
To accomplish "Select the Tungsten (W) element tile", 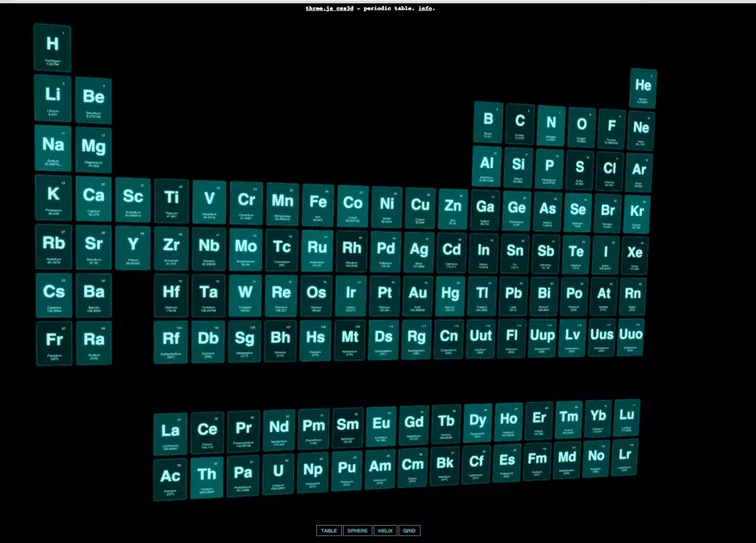I will coord(246,296).
